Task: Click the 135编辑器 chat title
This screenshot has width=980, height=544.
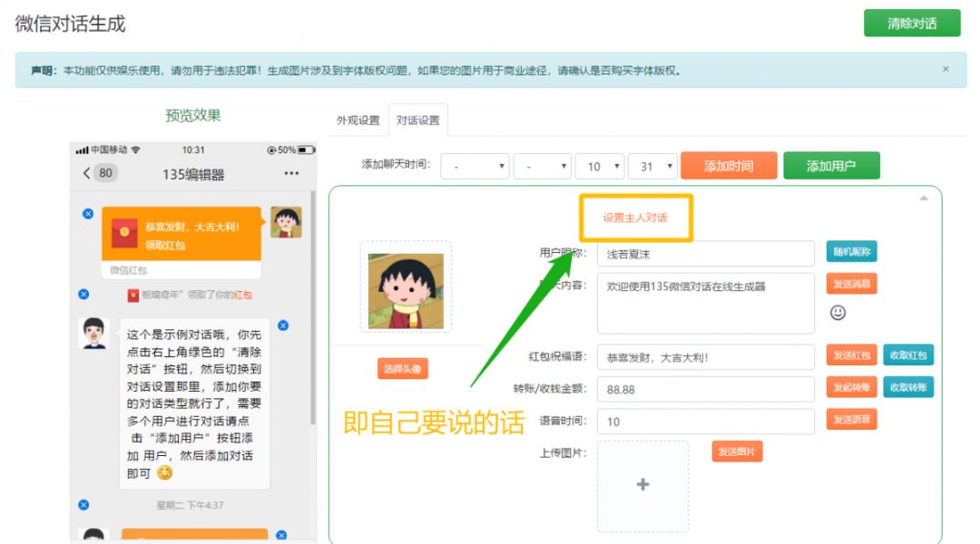Action: click(x=193, y=174)
